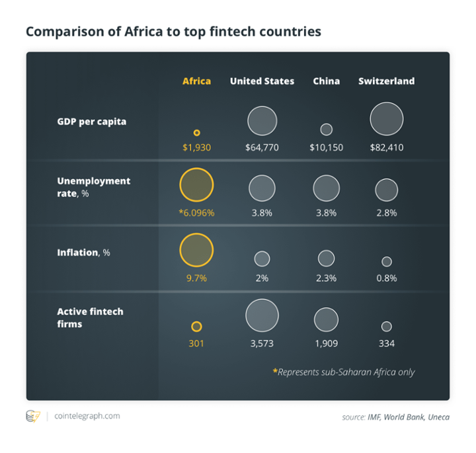The width and height of the screenshot is (476, 453).
Task: Select the Africa column header
Action: pyautogui.click(x=196, y=81)
